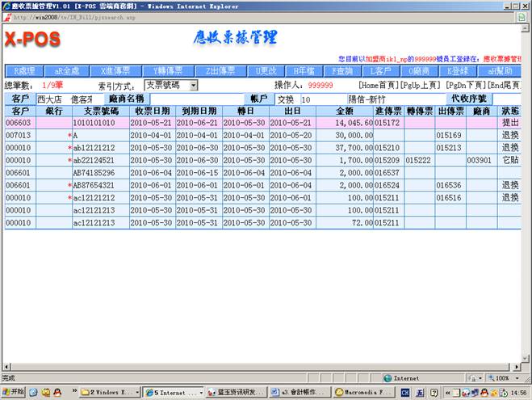Click the R處理 toolbar button
Screen dimensions: 532x400
27,71
